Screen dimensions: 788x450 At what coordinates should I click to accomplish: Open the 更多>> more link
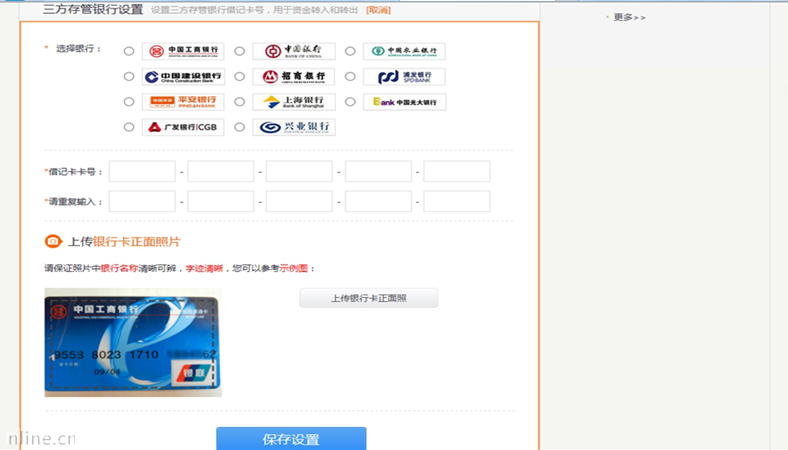click(629, 17)
